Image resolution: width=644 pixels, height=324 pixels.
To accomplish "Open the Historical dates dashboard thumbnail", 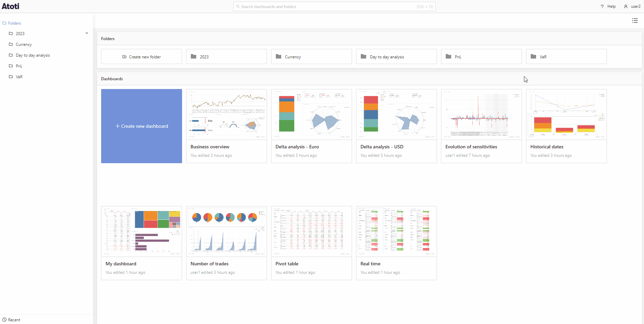I will coord(566,114).
